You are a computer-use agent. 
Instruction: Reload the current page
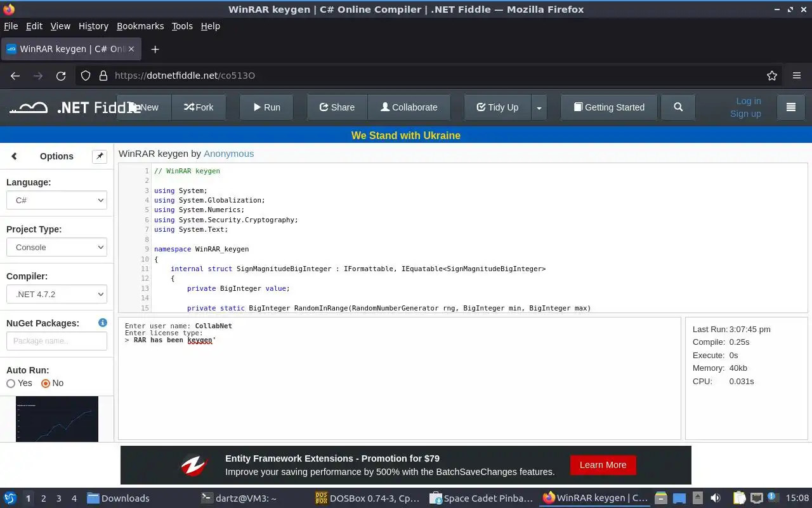pos(61,76)
